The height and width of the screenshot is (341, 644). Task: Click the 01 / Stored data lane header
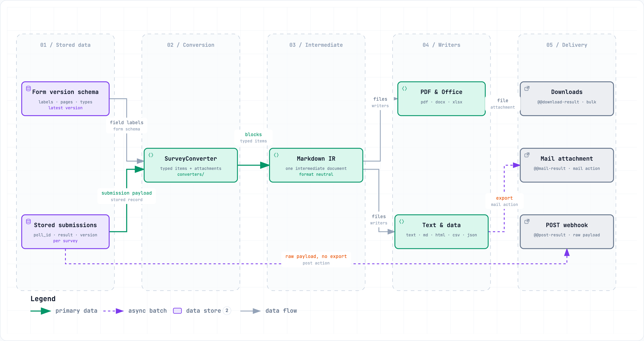click(65, 45)
